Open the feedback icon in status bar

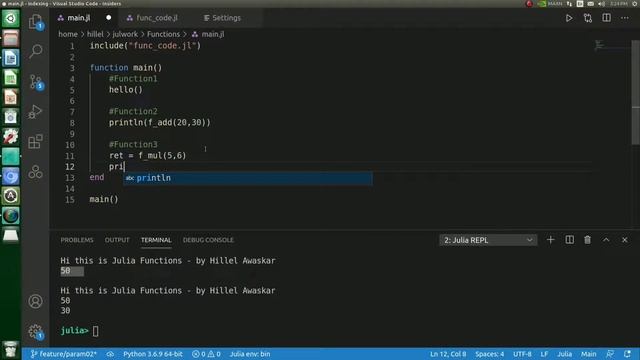[610, 354]
